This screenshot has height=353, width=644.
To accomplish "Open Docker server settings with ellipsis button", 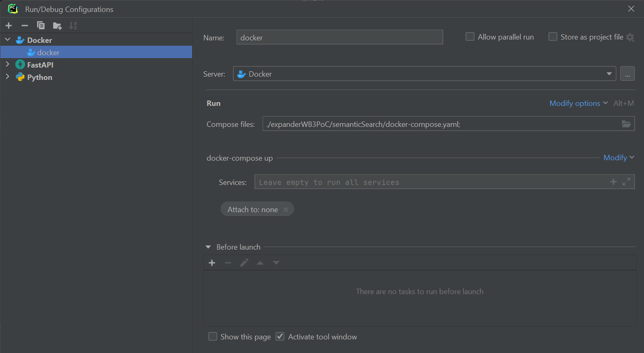I will point(627,74).
